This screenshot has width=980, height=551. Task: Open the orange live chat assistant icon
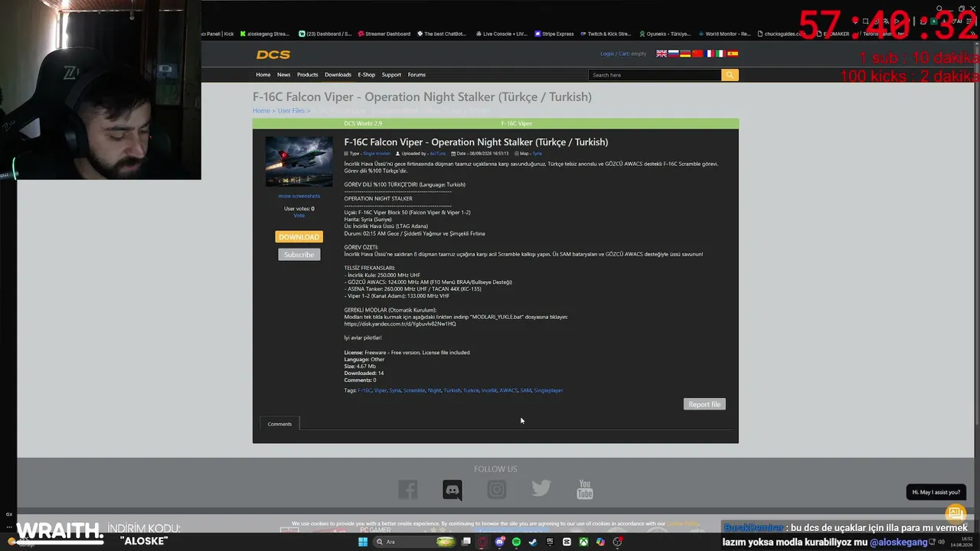click(x=955, y=513)
